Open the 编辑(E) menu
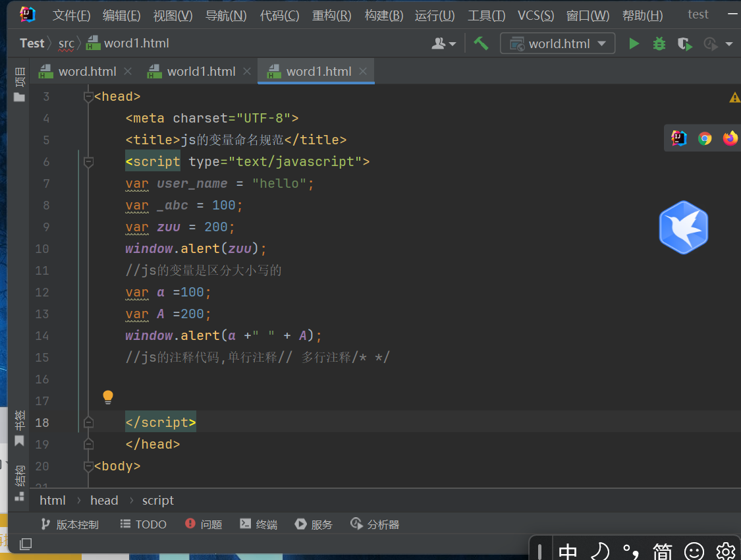The width and height of the screenshot is (741, 560). click(121, 16)
